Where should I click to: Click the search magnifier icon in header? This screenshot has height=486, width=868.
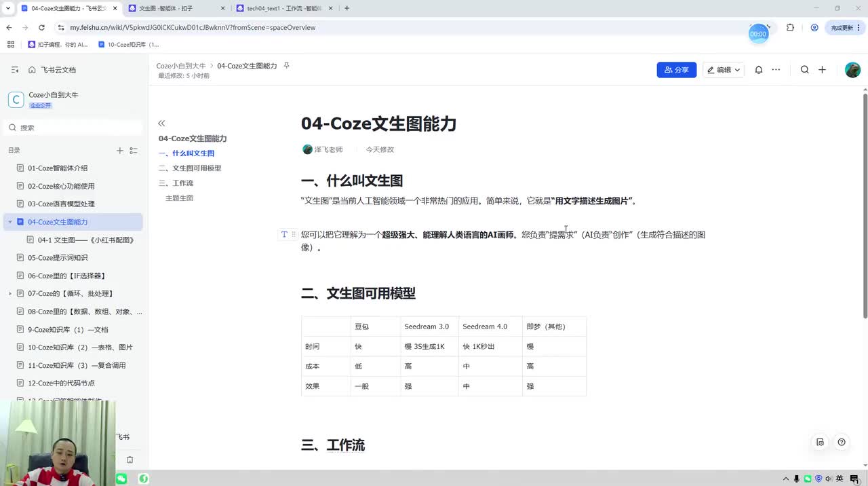(x=804, y=70)
